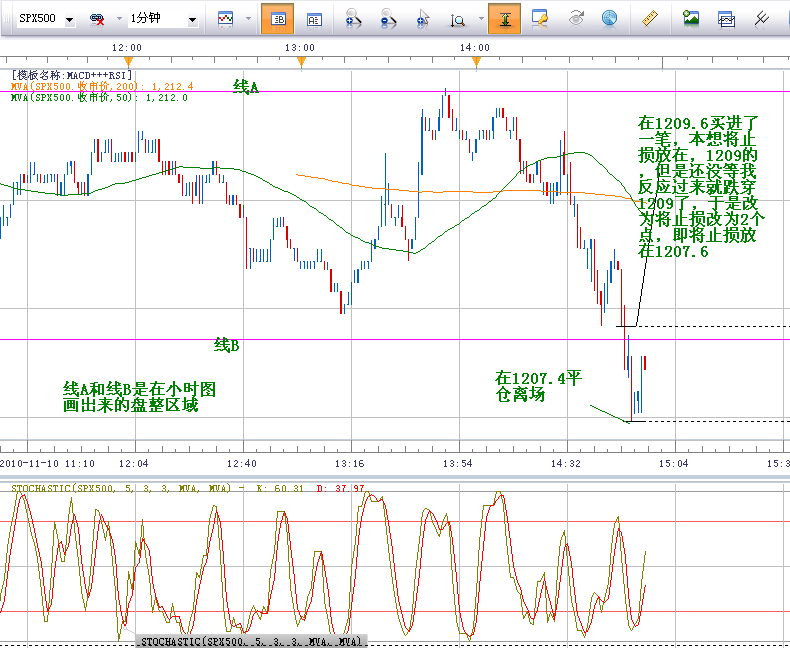The image size is (790, 648).
Task: Toggle the highlighted vertical autoscale button
Action: coord(505,18)
